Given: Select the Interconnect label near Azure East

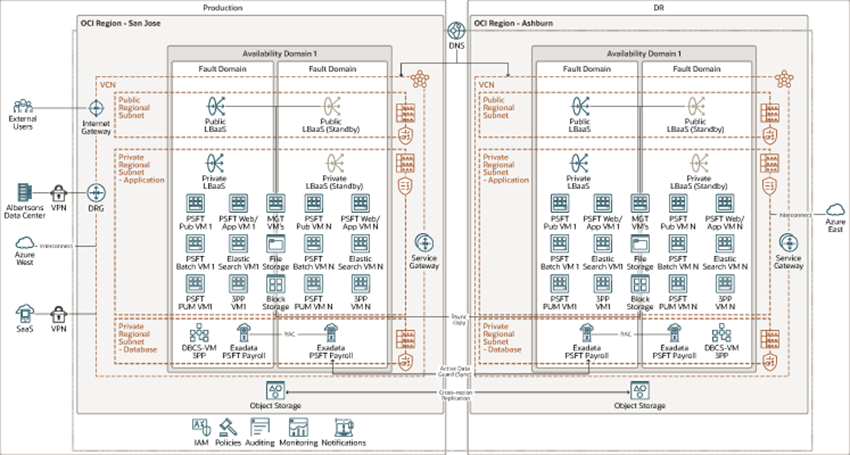Looking at the screenshot, I should pyautogui.click(x=796, y=215).
